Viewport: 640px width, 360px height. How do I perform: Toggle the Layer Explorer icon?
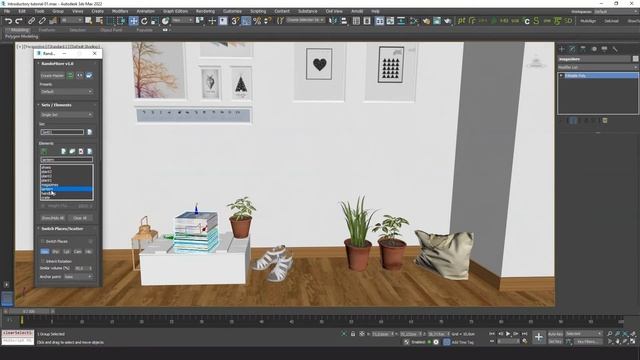tap(367, 21)
